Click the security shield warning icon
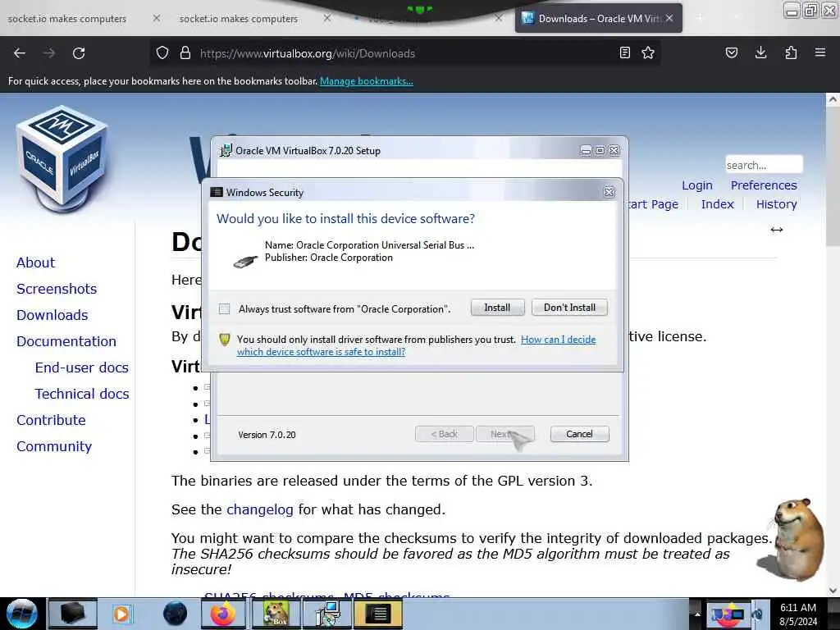840x630 pixels. [225, 339]
